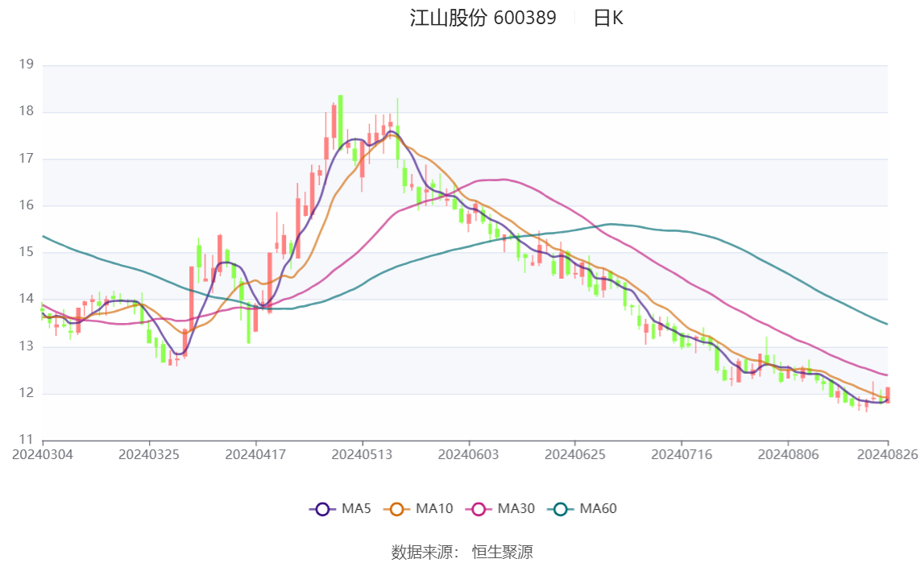This screenshot has width=924, height=563.
Task: Click y-axis value label 15
Action: coord(26,252)
